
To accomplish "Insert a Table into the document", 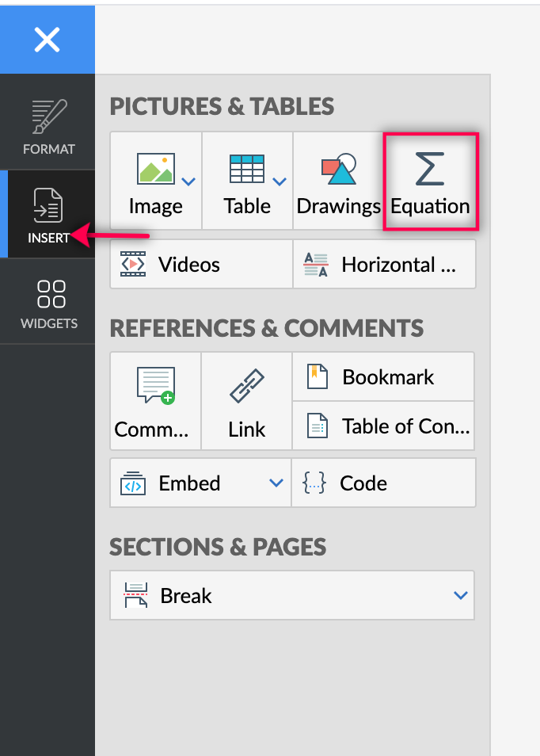I will click(x=246, y=182).
